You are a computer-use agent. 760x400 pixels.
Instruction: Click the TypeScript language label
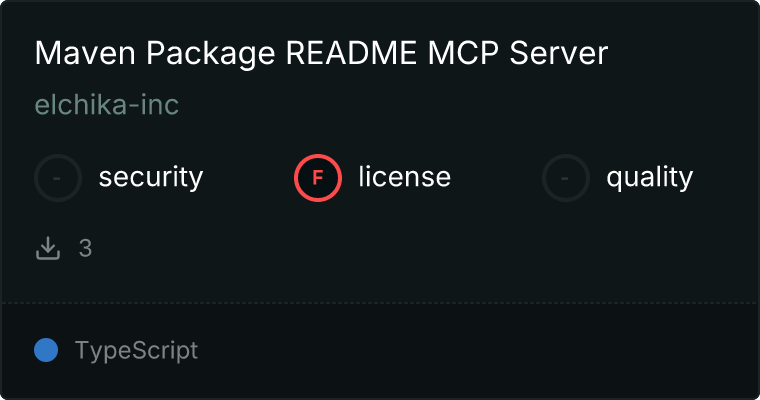136,351
